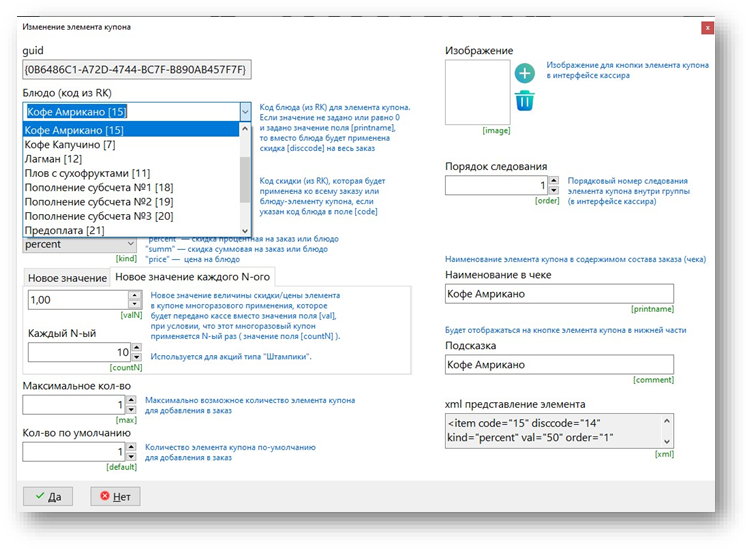Close the coupon element dialog window
Viewport: 745px width, 548px height.
tap(708, 28)
